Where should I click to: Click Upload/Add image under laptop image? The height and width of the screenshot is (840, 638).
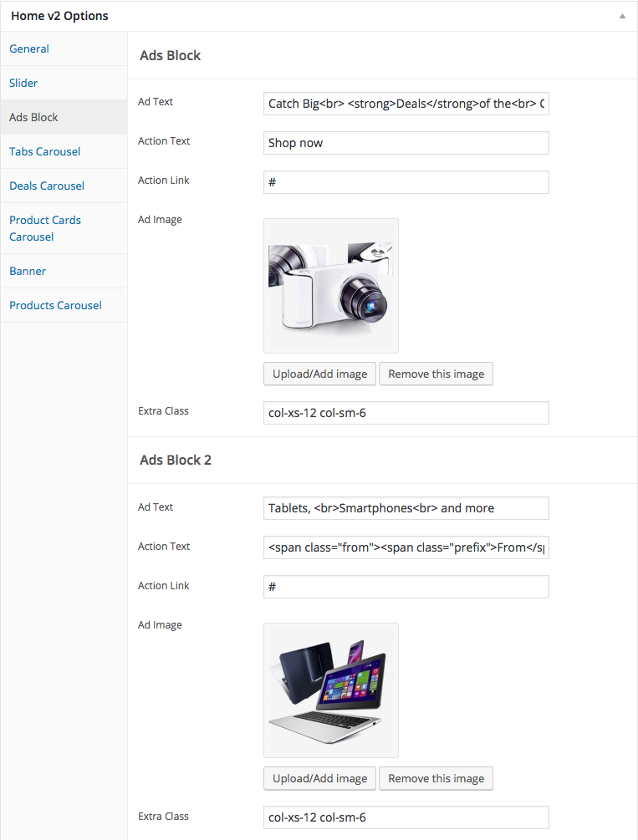(x=319, y=778)
